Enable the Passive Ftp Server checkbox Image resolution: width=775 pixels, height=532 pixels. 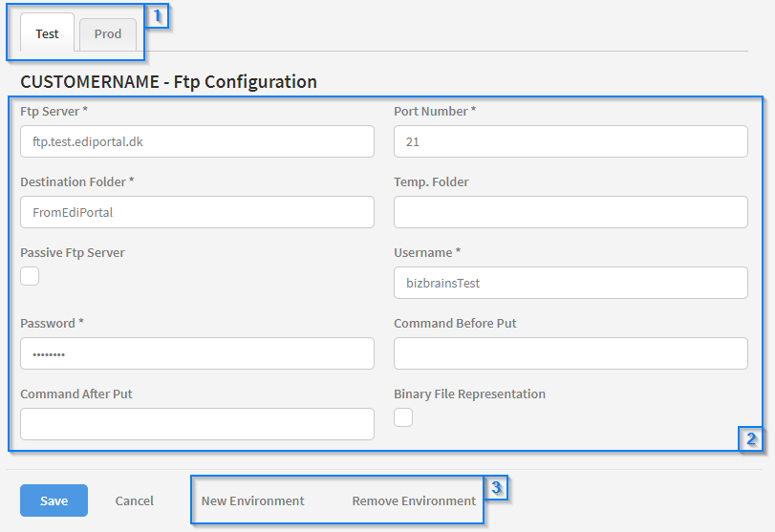30,276
